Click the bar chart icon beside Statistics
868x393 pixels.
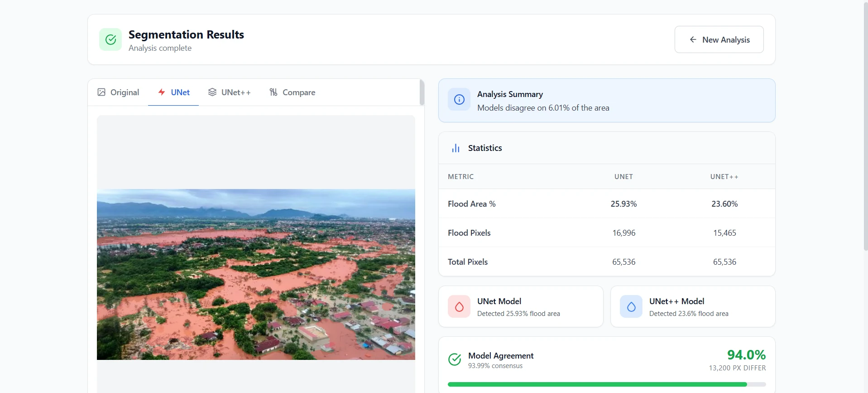(x=456, y=148)
